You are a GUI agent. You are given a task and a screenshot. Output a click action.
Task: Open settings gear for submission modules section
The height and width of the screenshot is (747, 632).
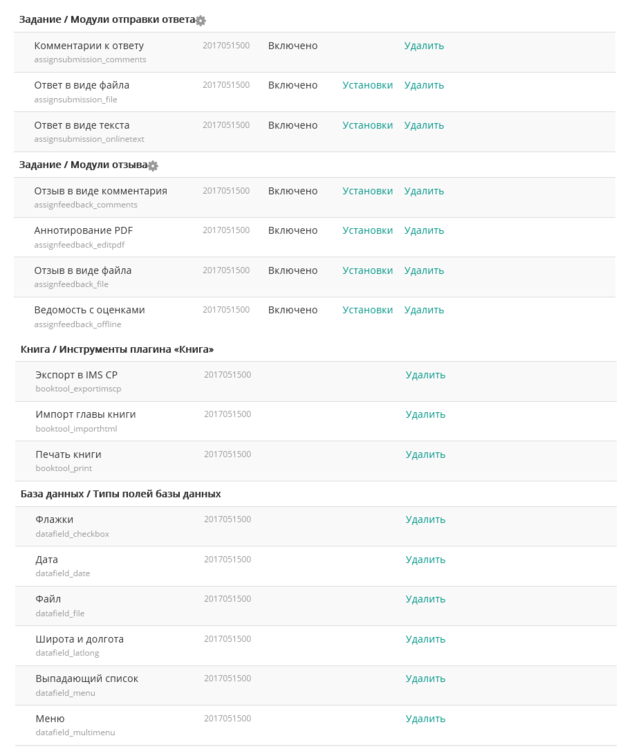click(201, 20)
